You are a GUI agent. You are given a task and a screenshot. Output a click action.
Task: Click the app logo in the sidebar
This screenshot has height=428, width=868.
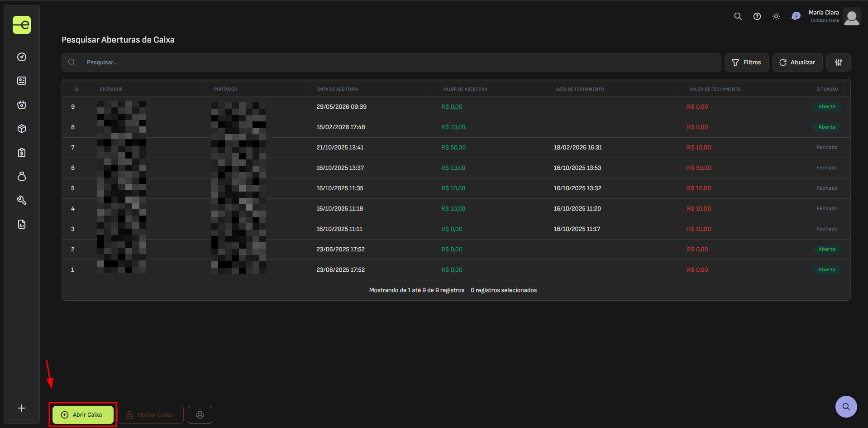22,25
